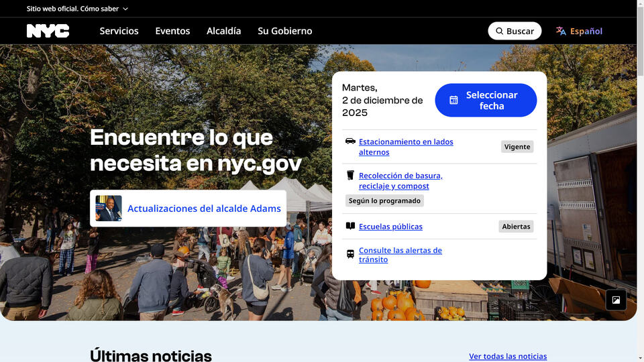The image size is (644, 362).
Task: Click the translate icon beside Español
Action: pos(561,31)
